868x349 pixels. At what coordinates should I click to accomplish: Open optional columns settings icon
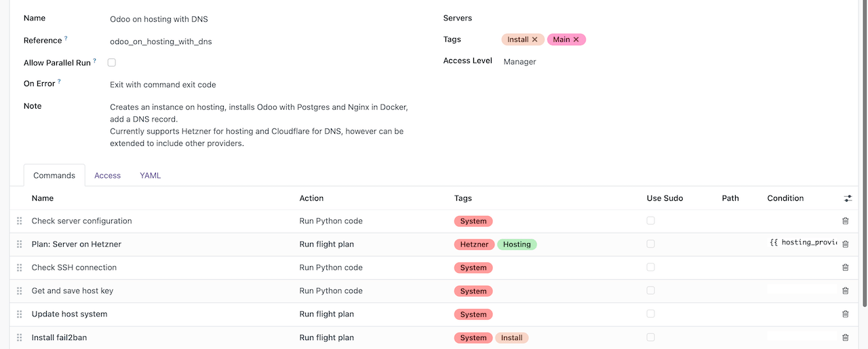848,198
